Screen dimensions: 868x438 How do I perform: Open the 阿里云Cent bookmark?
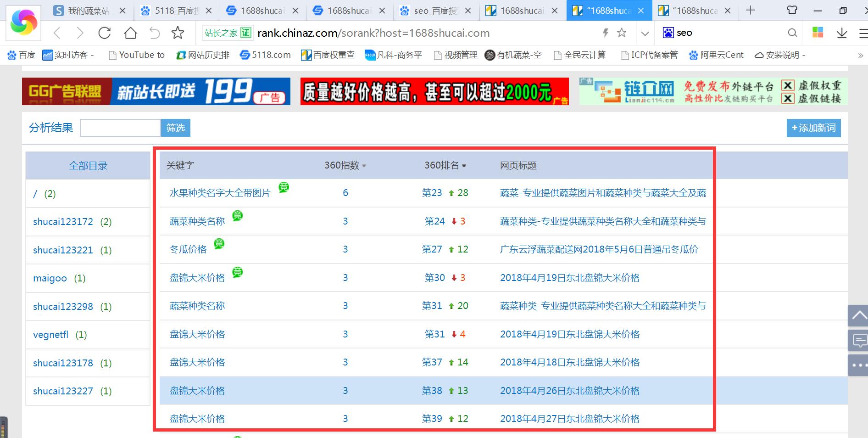coord(716,55)
